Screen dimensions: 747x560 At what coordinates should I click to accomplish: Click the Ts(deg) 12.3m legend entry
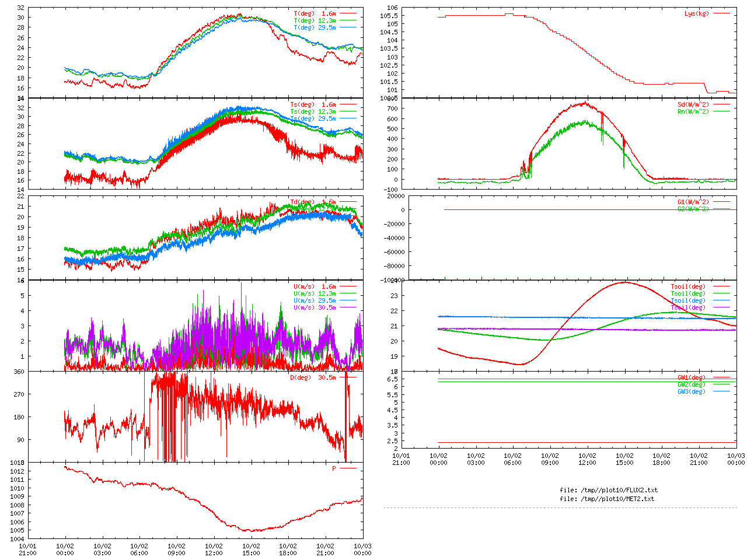coord(313,111)
